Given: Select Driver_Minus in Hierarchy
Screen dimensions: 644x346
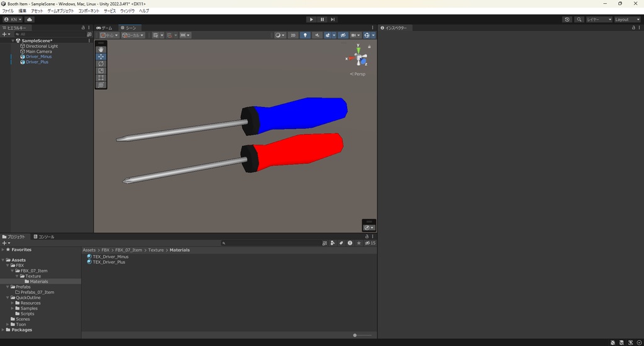Looking at the screenshot, I should pos(38,57).
